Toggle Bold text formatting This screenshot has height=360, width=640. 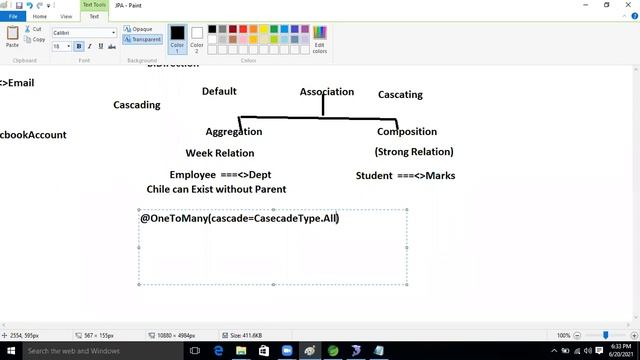click(79, 46)
